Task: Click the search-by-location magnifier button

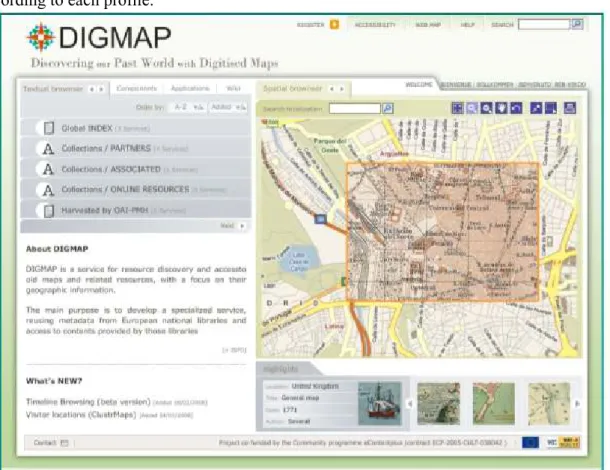Action: pyautogui.click(x=387, y=108)
